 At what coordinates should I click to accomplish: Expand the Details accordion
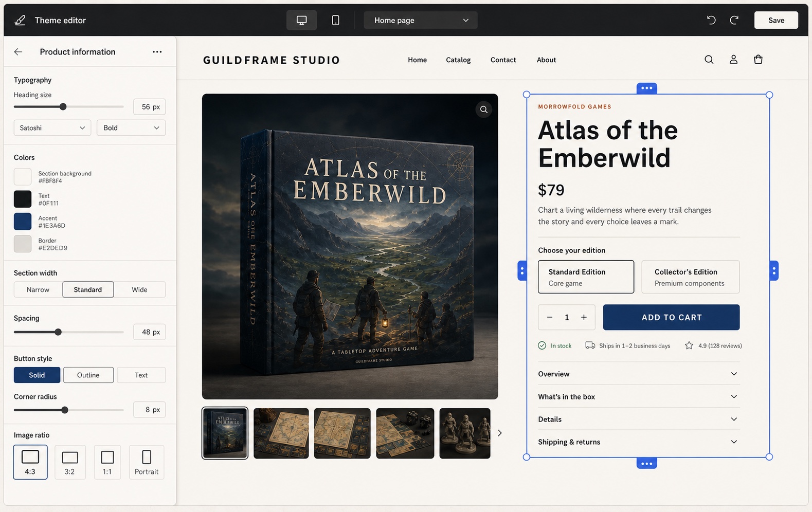(x=639, y=419)
